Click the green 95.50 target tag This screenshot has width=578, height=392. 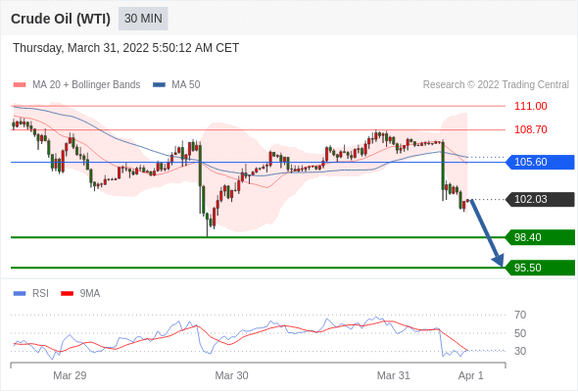[x=540, y=268]
